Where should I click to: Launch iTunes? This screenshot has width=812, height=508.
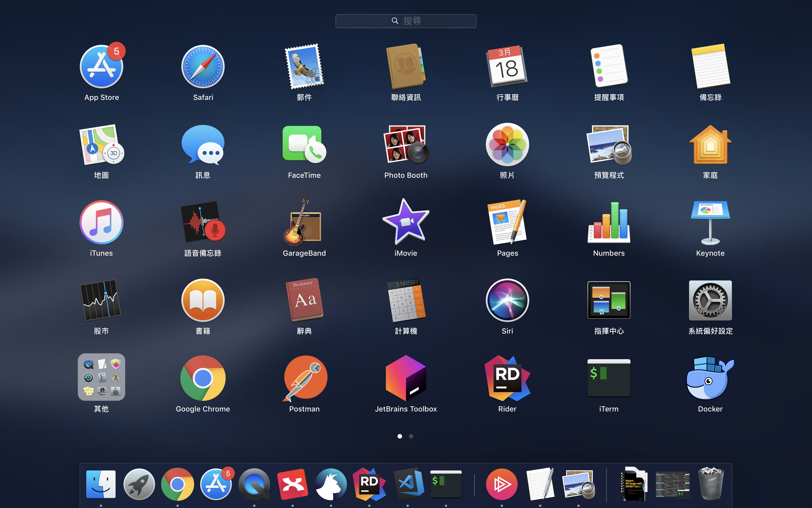[101, 222]
